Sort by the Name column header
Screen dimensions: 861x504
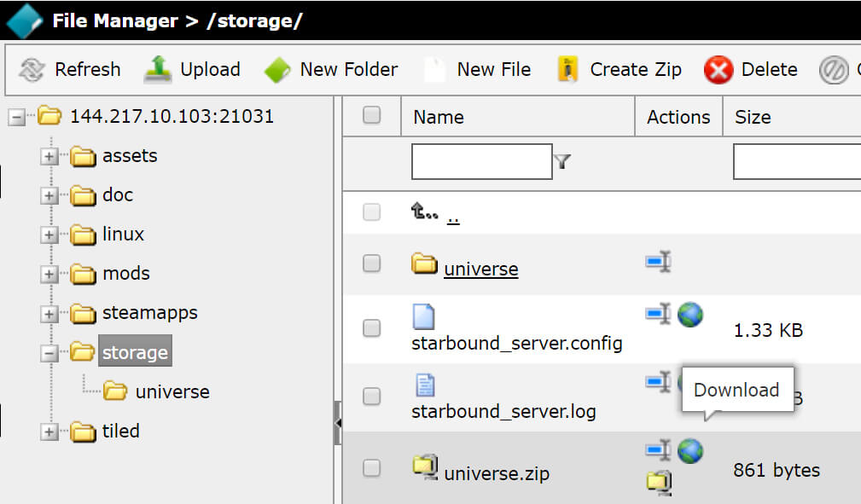(x=439, y=117)
